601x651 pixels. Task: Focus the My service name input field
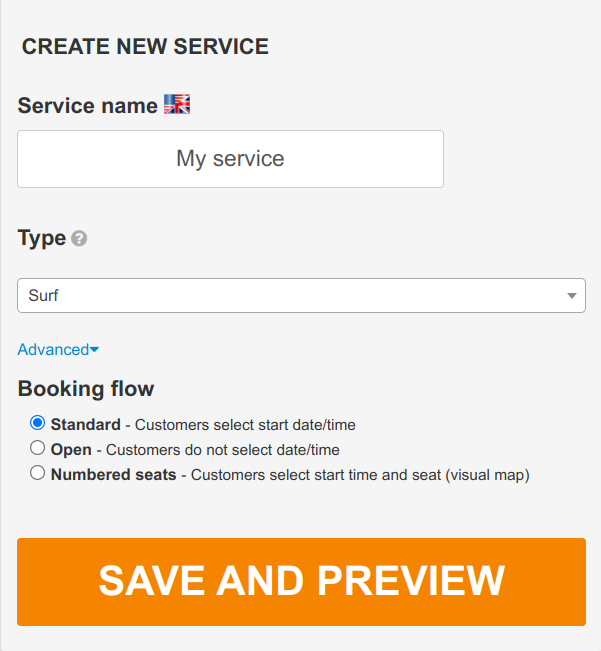[230, 159]
